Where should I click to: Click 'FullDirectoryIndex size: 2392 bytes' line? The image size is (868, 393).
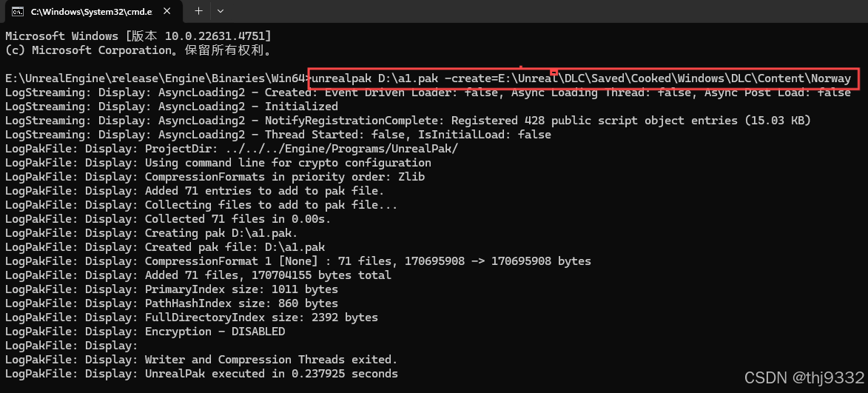pyautogui.click(x=191, y=318)
